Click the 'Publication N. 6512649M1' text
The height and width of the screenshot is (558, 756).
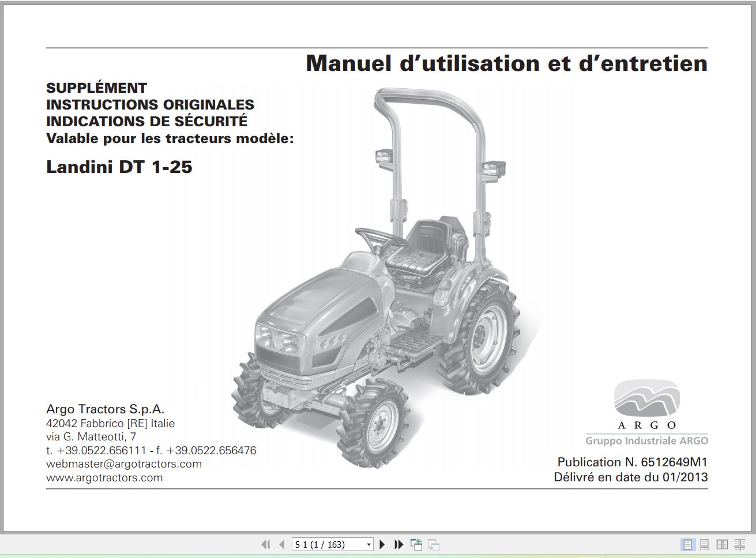[632, 462]
